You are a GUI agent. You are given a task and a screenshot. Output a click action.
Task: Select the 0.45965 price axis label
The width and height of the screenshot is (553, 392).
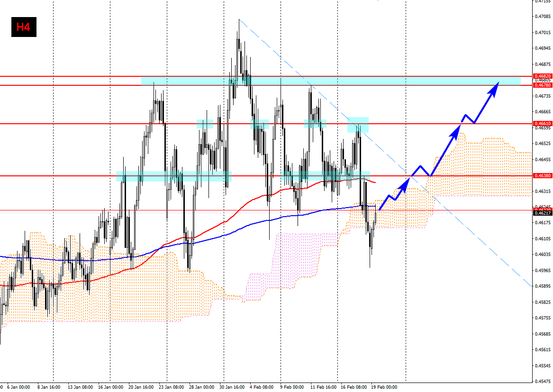543,270
